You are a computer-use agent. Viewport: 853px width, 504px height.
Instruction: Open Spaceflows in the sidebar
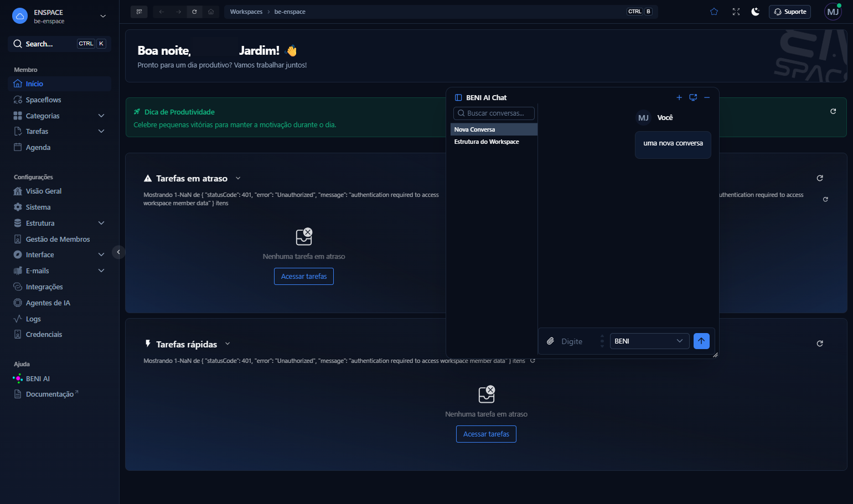point(59,100)
